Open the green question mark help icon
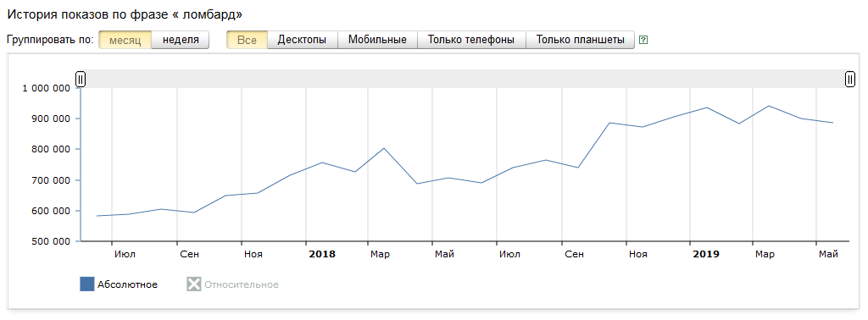Screen dimensions: 868x320 [x=643, y=40]
